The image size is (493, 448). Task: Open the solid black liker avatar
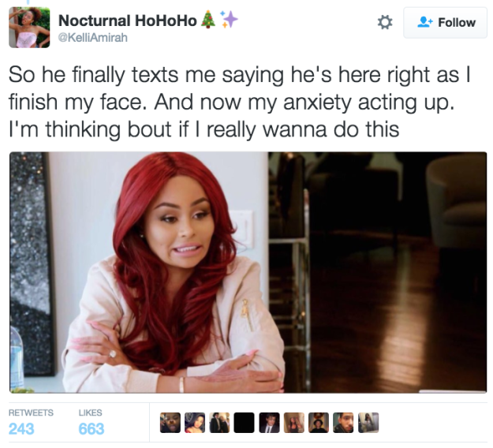coord(244,423)
